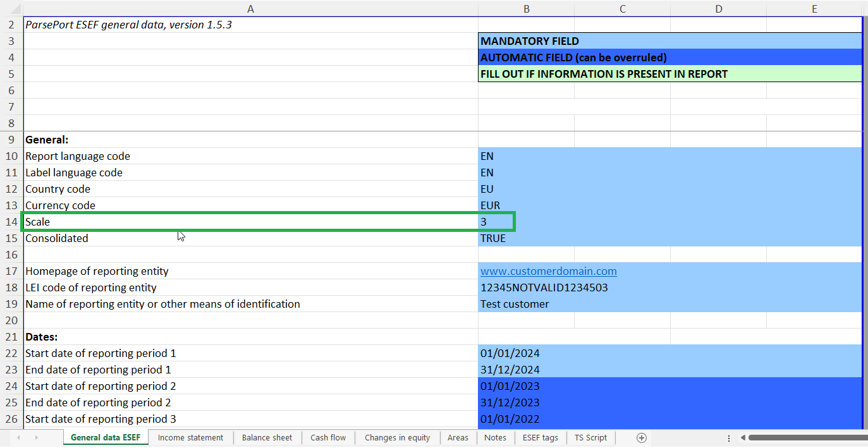
Task: Add a new sheet with plus icon
Action: [x=641, y=437]
